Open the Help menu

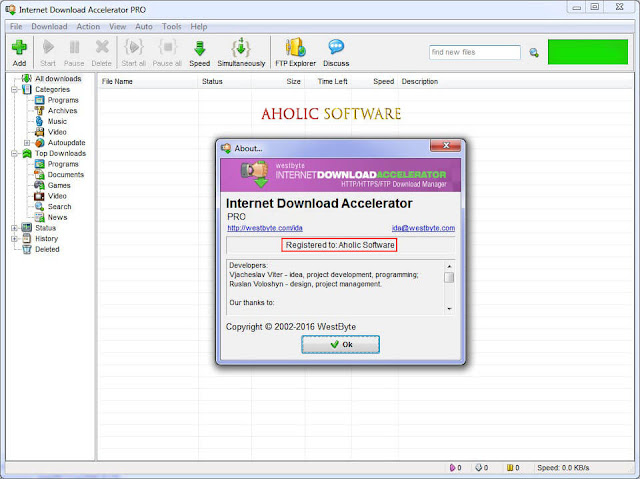[199, 27]
